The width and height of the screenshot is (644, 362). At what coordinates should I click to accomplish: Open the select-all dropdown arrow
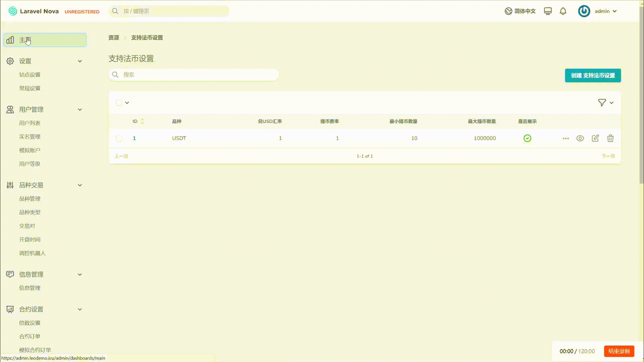(127, 103)
